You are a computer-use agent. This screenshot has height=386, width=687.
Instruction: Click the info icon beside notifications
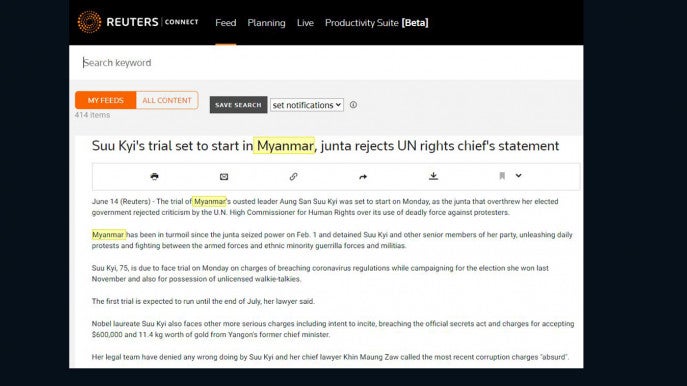click(353, 105)
